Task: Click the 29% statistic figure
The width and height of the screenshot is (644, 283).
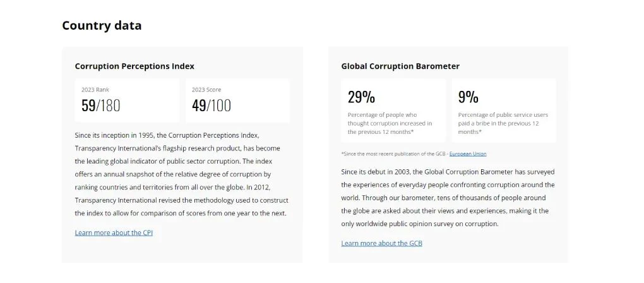Action: 361,97
